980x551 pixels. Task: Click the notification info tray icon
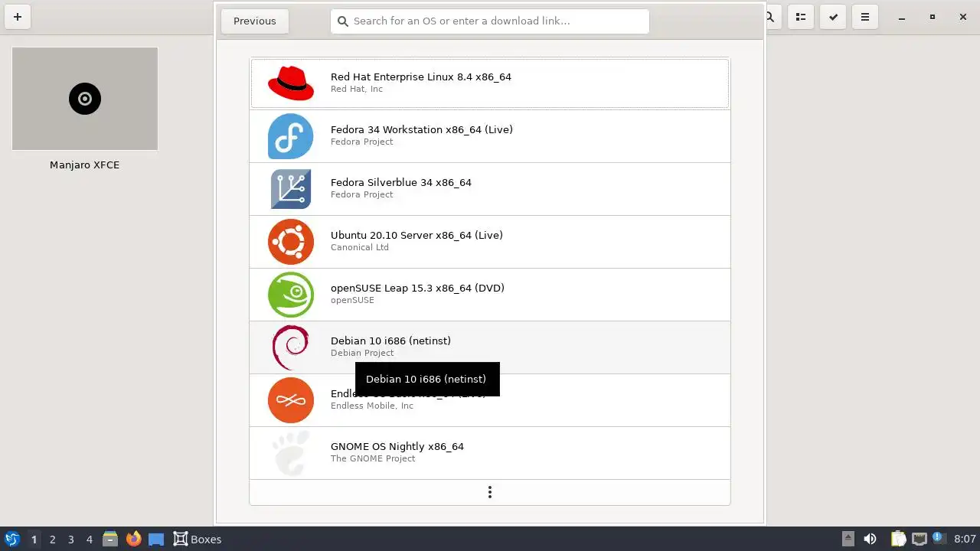[x=939, y=539]
